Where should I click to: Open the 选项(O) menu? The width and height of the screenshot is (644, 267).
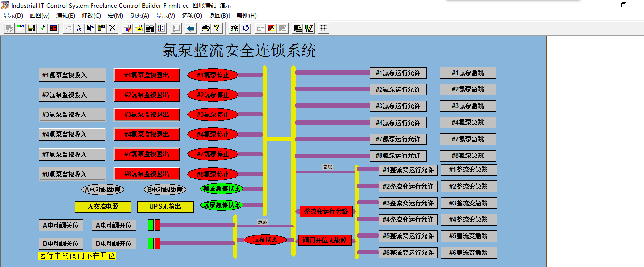(x=192, y=16)
